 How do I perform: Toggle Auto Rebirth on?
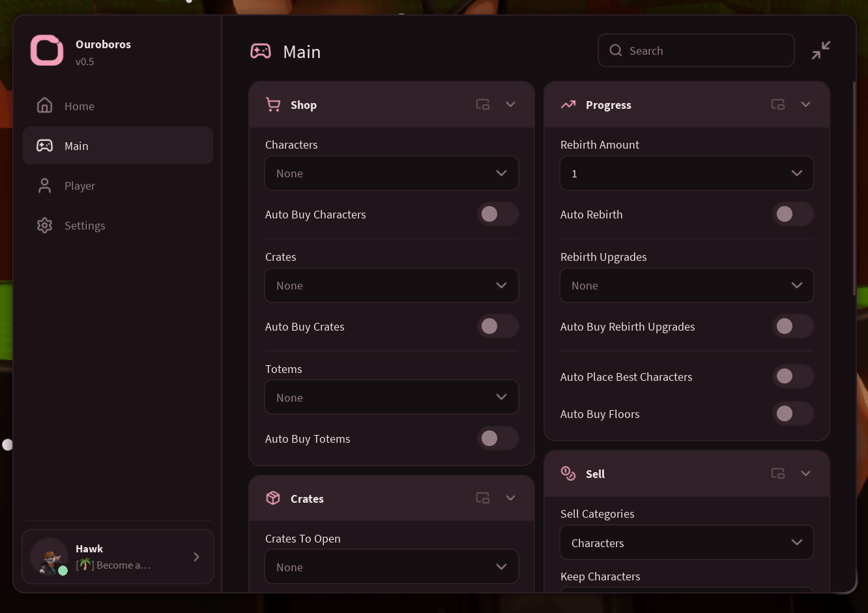(x=793, y=214)
